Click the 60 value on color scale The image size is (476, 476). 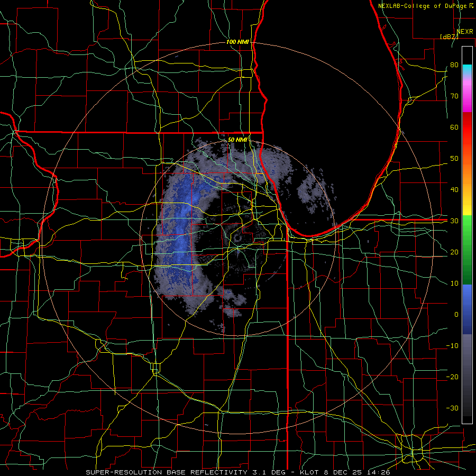click(454, 127)
